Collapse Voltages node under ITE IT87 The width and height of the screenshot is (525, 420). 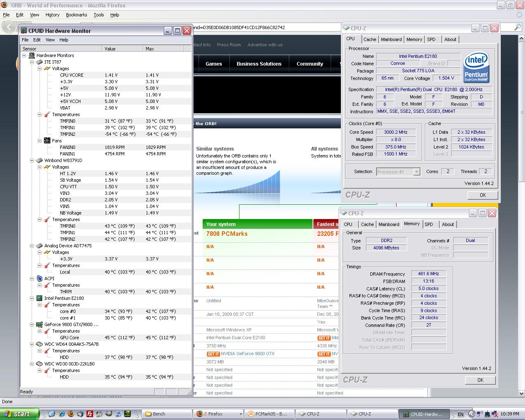click(40, 68)
